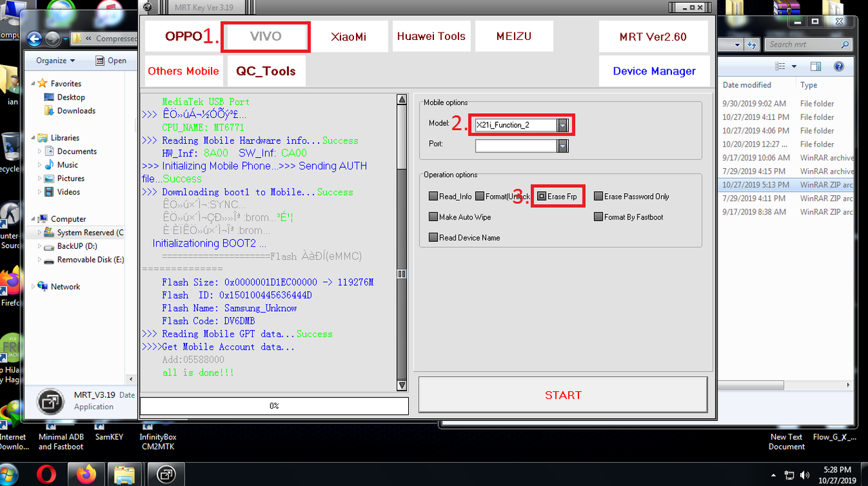
Task: Click the red START button
Action: tap(563, 395)
